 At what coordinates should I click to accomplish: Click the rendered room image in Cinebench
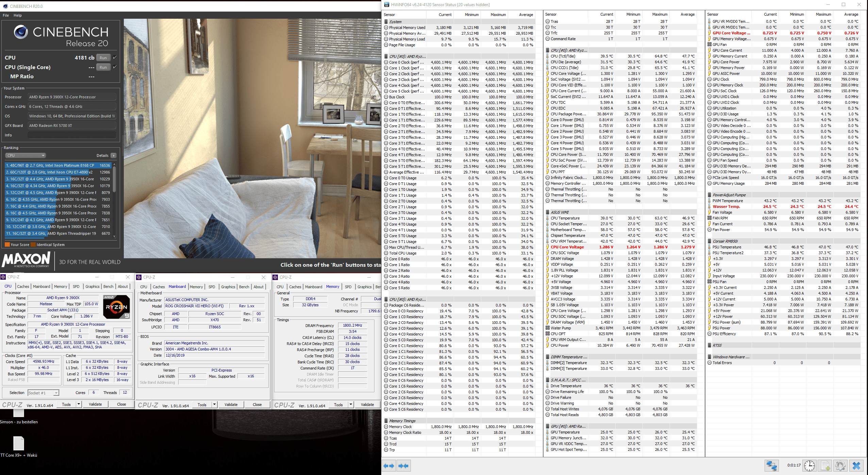252,138
